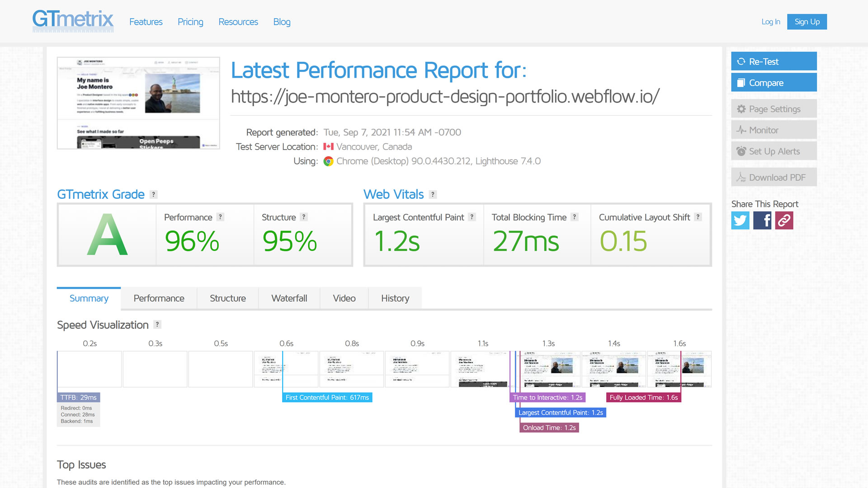Click help icon next to Speed Visualization
The height and width of the screenshot is (488, 868).
coord(157,324)
